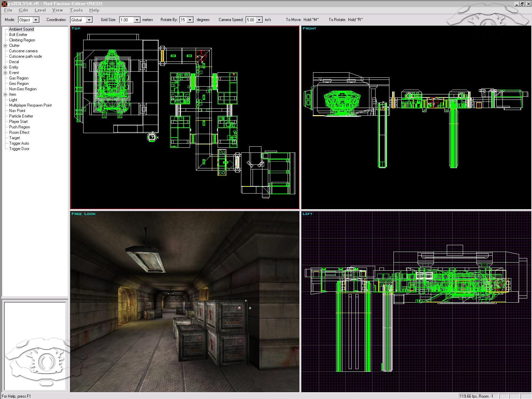
Task: Open the Rotate By degrees dropdown
Action: click(189, 20)
